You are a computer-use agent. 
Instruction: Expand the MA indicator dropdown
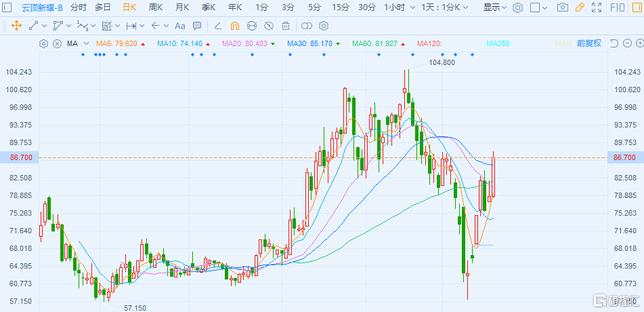tap(85, 43)
